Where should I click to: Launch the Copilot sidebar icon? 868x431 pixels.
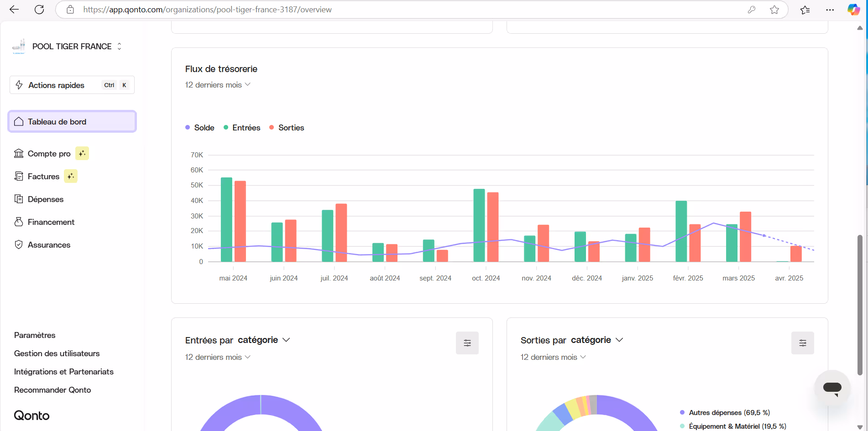click(854, 10)
